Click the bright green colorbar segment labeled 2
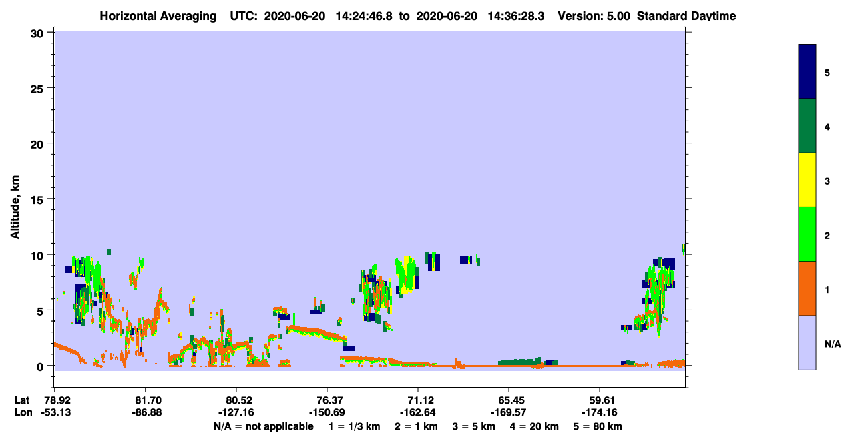Screen dimensions: 868x445 [807, 234]
